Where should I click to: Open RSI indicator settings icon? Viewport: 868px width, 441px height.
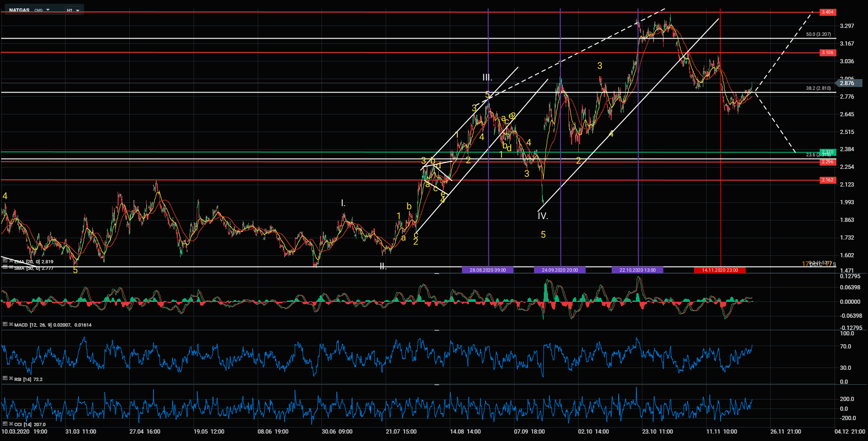point(5,379)
